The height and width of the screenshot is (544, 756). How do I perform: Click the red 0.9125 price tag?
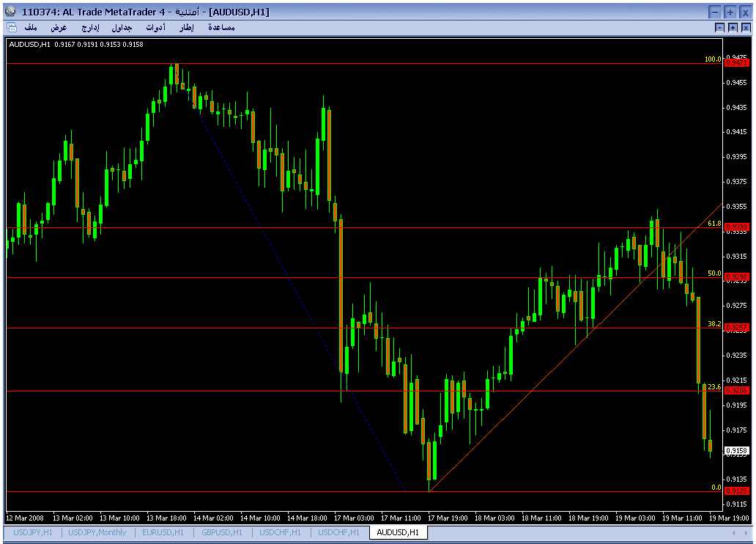coord(737,491)
